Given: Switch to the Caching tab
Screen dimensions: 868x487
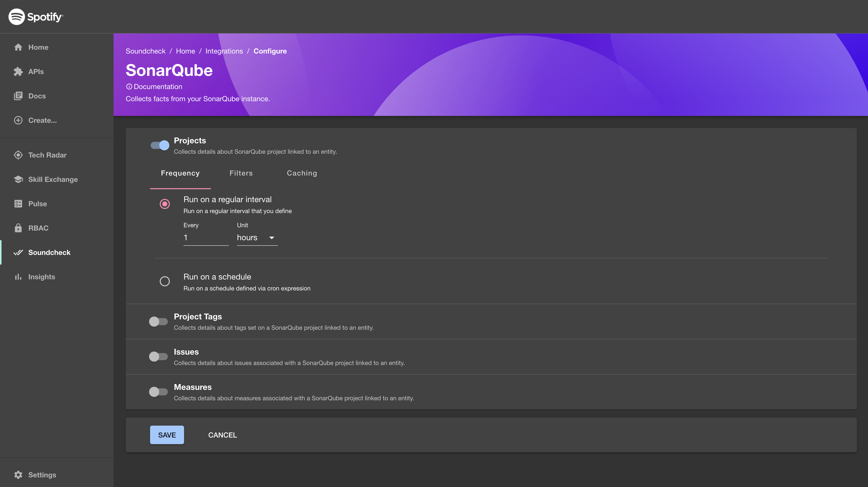Looking at the screenshot, I should click(x=302, y=173).
